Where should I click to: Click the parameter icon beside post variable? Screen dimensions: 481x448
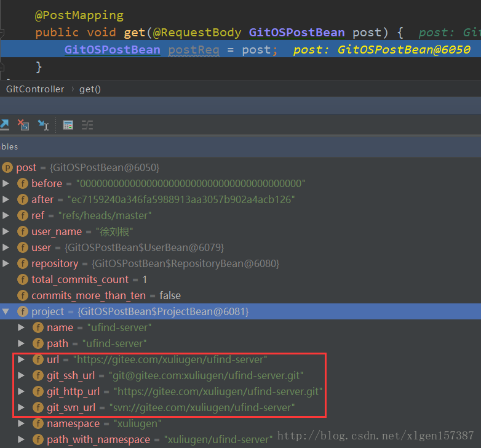point(7,167)
